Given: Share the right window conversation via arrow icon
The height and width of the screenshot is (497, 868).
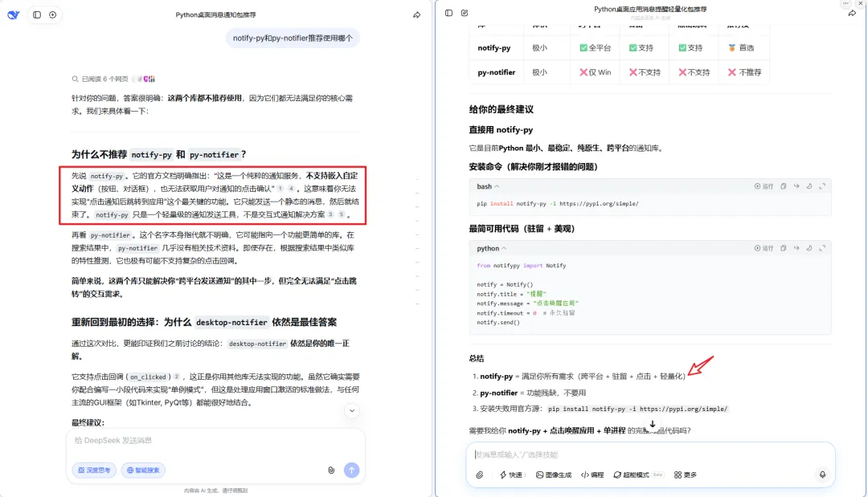Looking at the screenshot, I should [852, 13].
